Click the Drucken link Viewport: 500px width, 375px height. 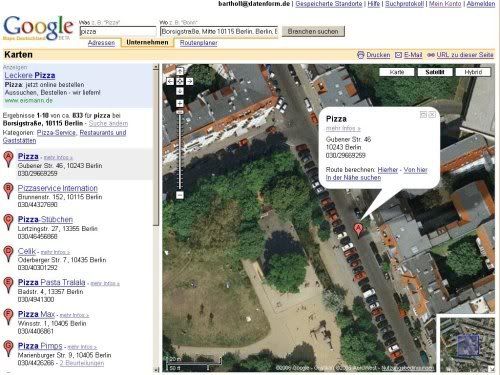pyautogui.click(x=378, y=55)
